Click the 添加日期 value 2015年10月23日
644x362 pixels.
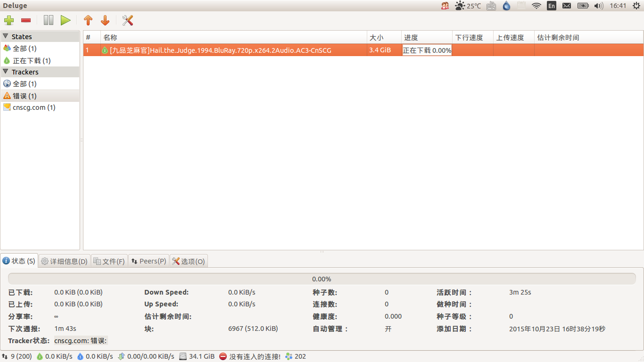click(557, 329)
